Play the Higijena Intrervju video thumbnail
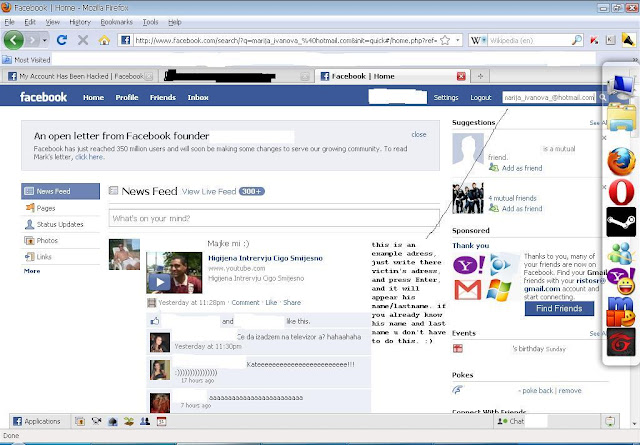Image resolution: width=640 pixels, height=445 pixels. (174, 273)
